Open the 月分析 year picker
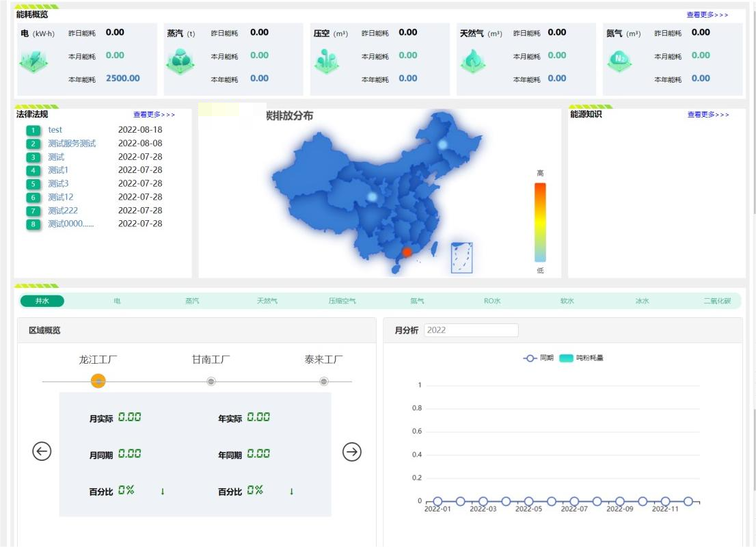This screenshot has height=547, width=756. click(x=471, y=330)
